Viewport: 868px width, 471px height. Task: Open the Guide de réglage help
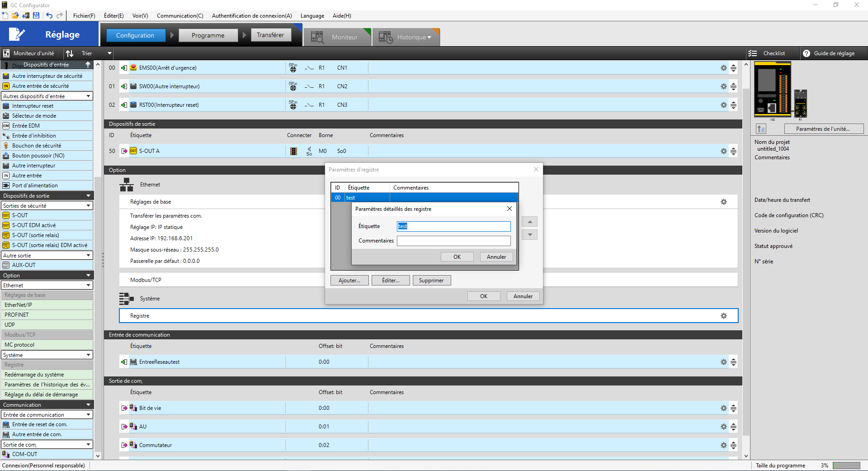[x=829, y=53]
